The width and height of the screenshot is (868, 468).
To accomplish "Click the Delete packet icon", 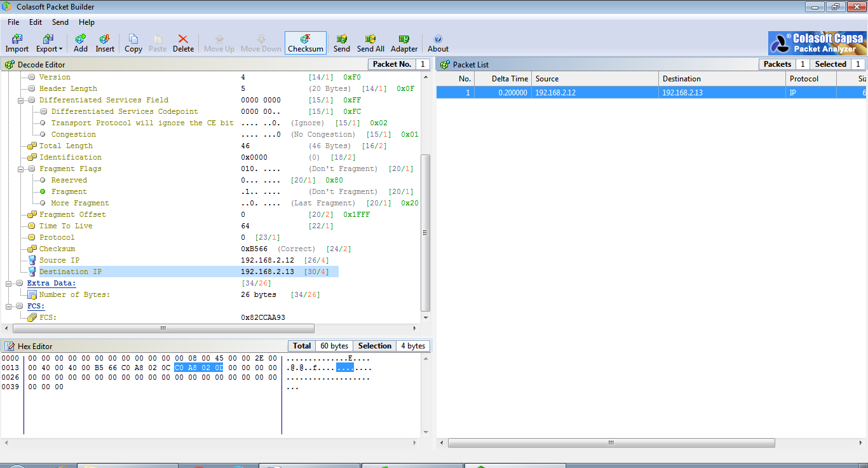I will point(183,43).
